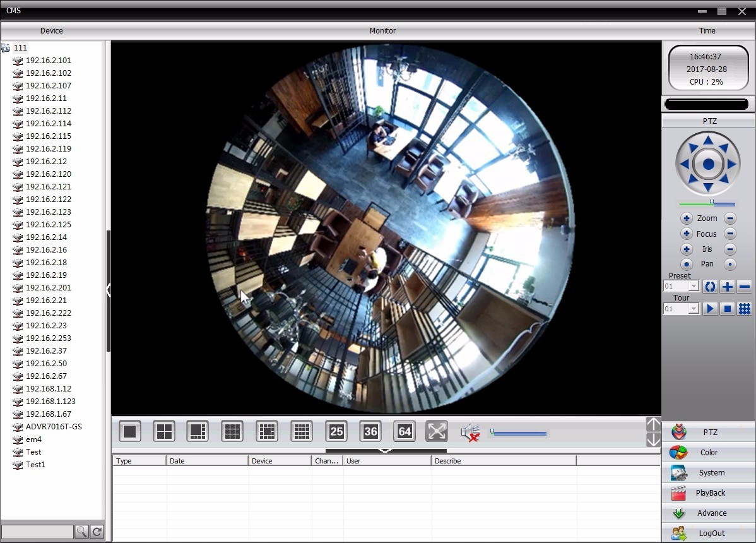Toggle fullscreen view icon

(437, 432)
